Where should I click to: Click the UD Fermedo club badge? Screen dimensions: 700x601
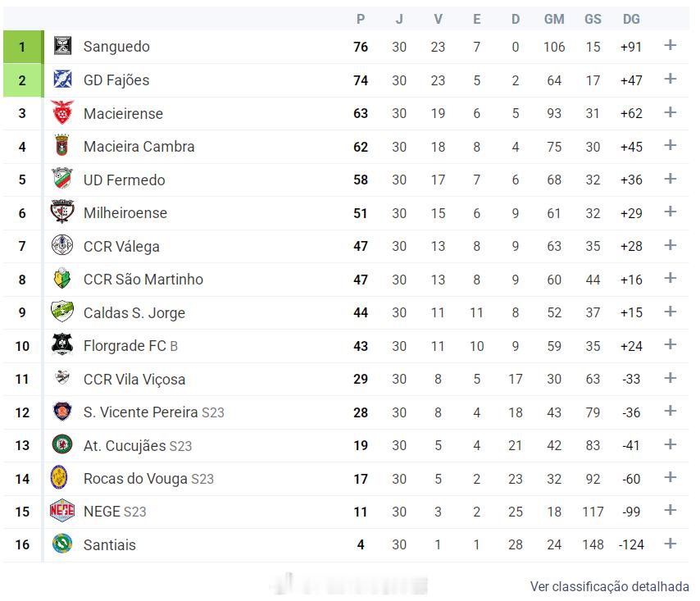coord(62,180)
